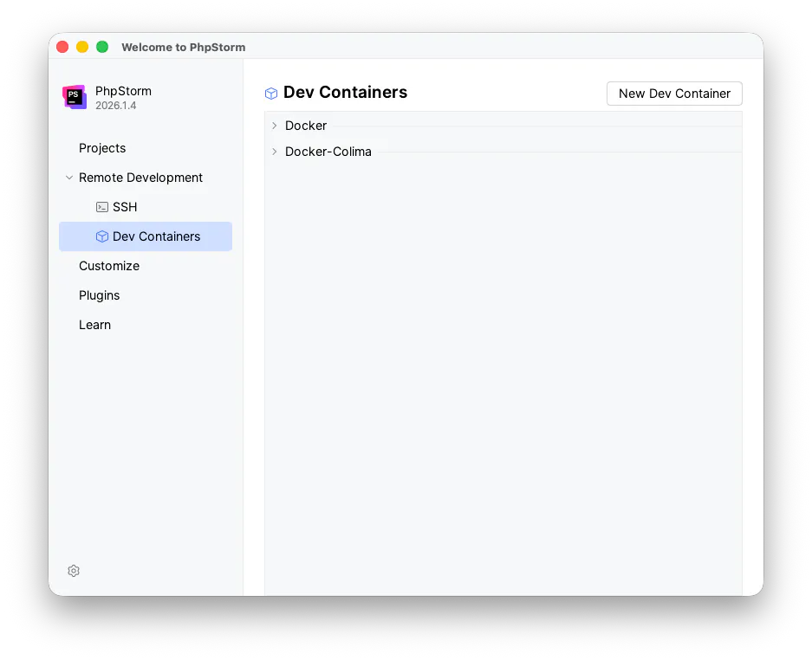Click the PhpStorm logo icon

tap(74, 97)
